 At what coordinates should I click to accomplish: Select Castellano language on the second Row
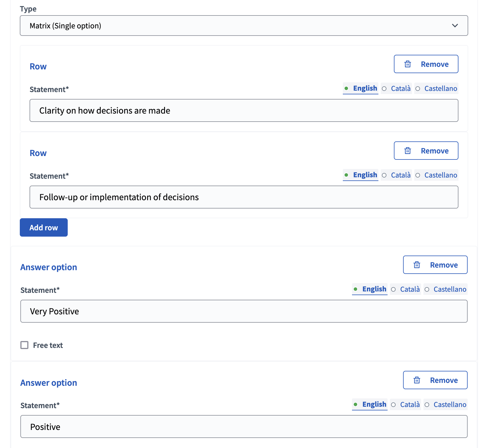coord(441,175)
